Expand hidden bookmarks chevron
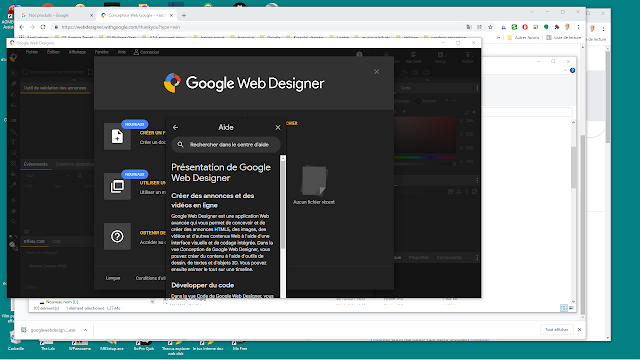Viewport: 640px width, 360px height. click(x=498, y=38)
